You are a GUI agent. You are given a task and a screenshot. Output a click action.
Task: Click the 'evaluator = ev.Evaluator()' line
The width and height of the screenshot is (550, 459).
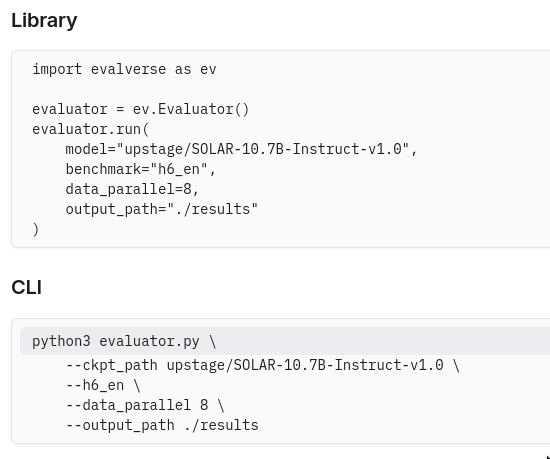pyautogui.click(x=141, y=109)
